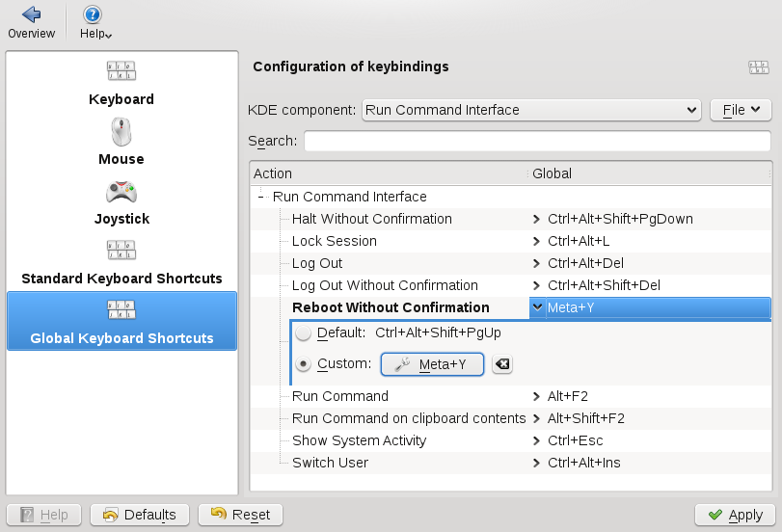Open the Joystick settings icon

[121, 191]
